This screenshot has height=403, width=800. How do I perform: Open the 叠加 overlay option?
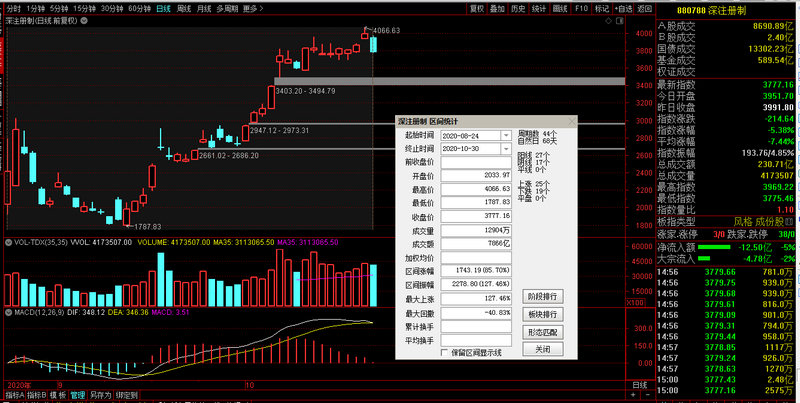pos(498,8)
